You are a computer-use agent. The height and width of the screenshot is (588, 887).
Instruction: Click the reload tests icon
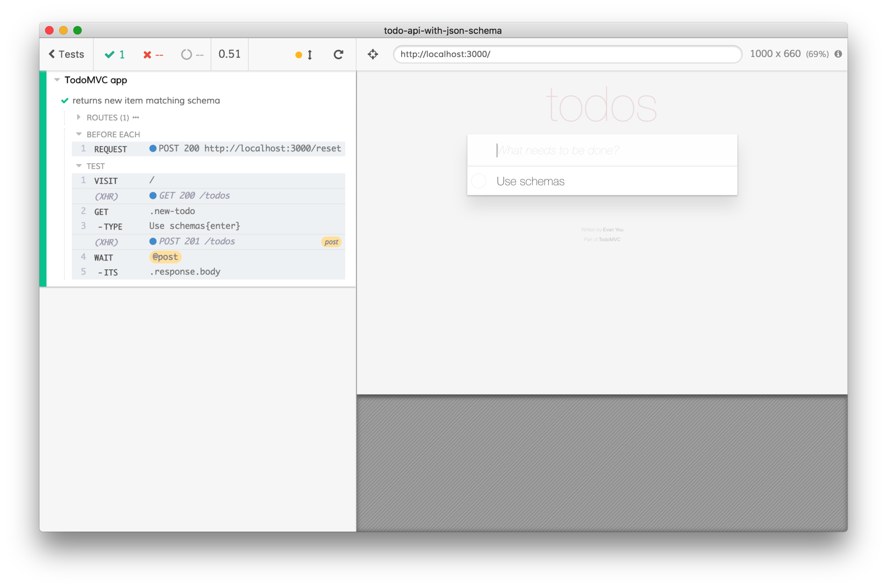tap(338, 54)
